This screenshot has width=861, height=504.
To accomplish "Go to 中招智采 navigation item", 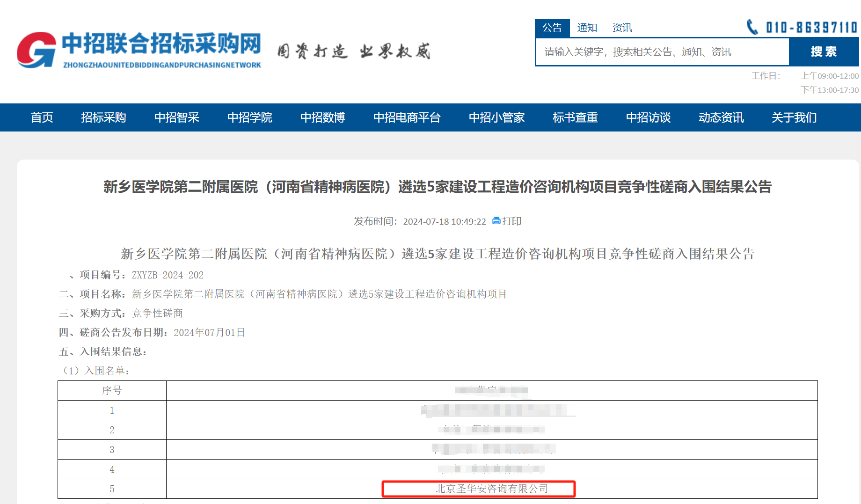I will (x=177, y=117).
